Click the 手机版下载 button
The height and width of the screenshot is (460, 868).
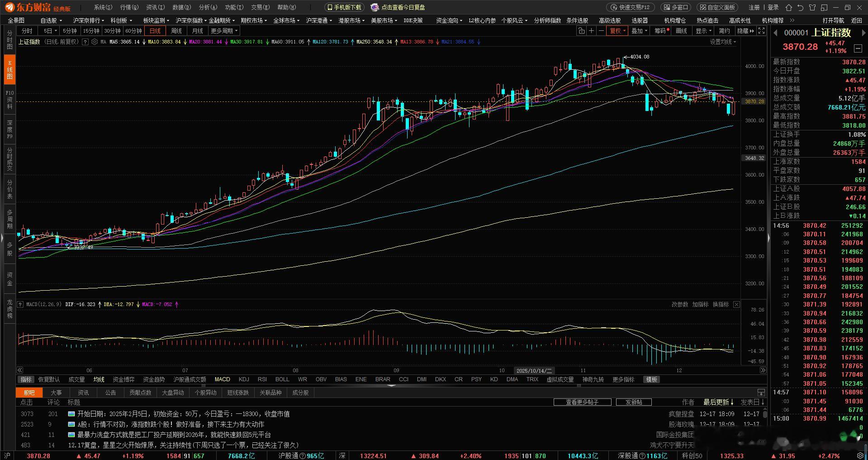344,7
